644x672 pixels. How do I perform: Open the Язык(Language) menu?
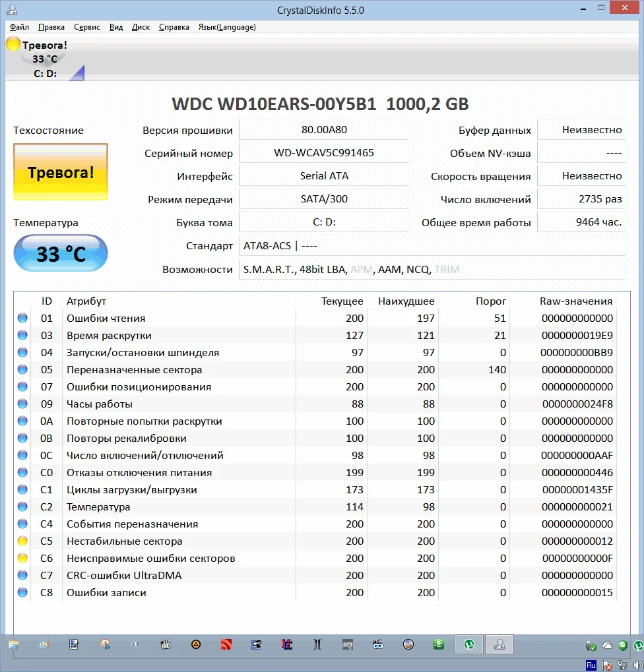(227, 27)
